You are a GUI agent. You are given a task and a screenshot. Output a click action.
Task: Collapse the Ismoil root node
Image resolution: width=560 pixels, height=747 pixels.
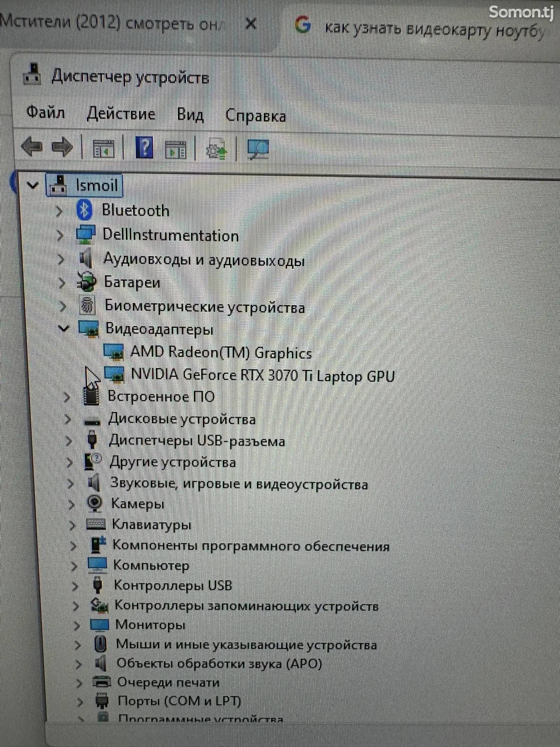33,185
